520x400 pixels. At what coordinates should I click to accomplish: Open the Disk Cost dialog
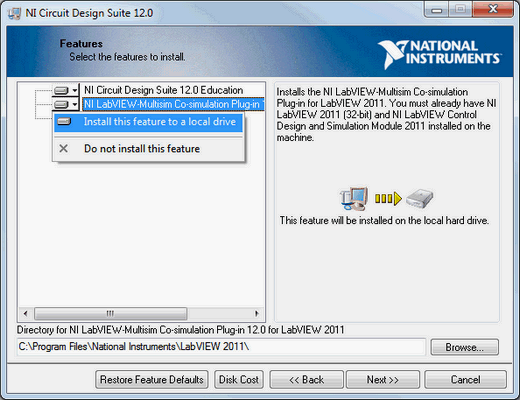239,380
